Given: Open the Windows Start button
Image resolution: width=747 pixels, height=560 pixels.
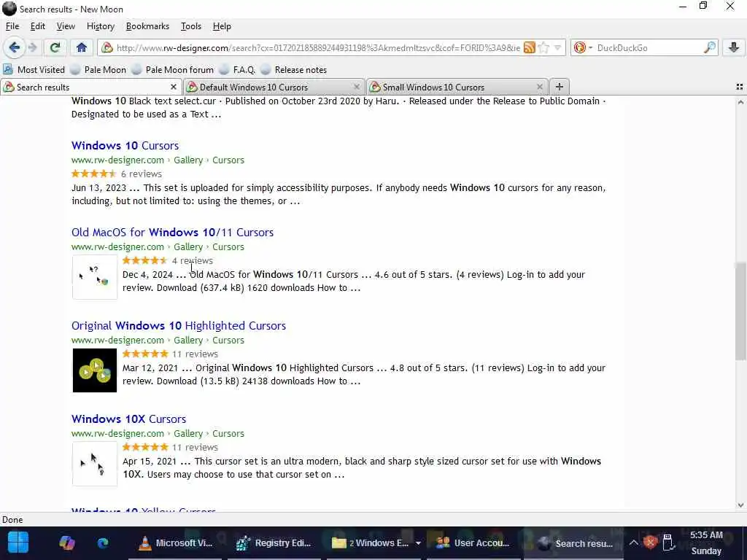Looking at the screenshot, I should [x=18, y=542].
